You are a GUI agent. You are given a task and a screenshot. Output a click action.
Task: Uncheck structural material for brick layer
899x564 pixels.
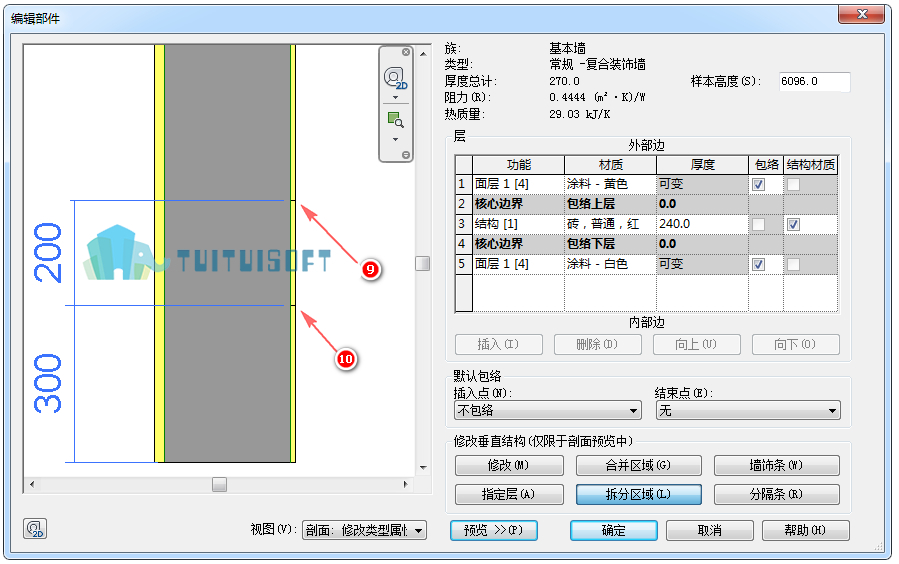[794, 225]
